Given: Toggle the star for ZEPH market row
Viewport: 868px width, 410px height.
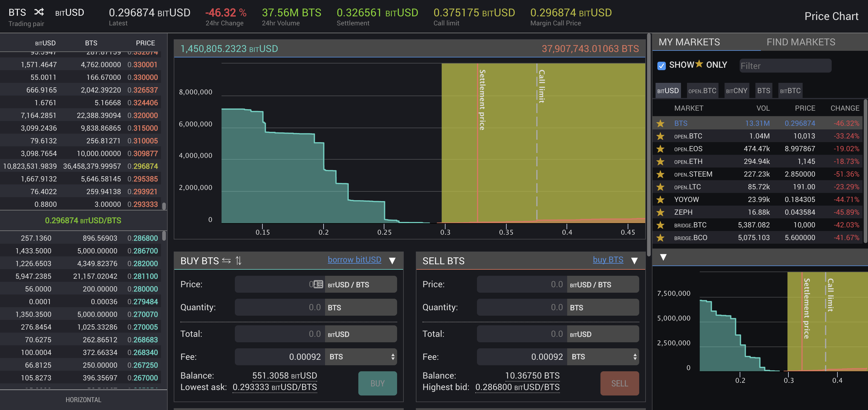Looking at the screenshot, I should coord(660,212).
